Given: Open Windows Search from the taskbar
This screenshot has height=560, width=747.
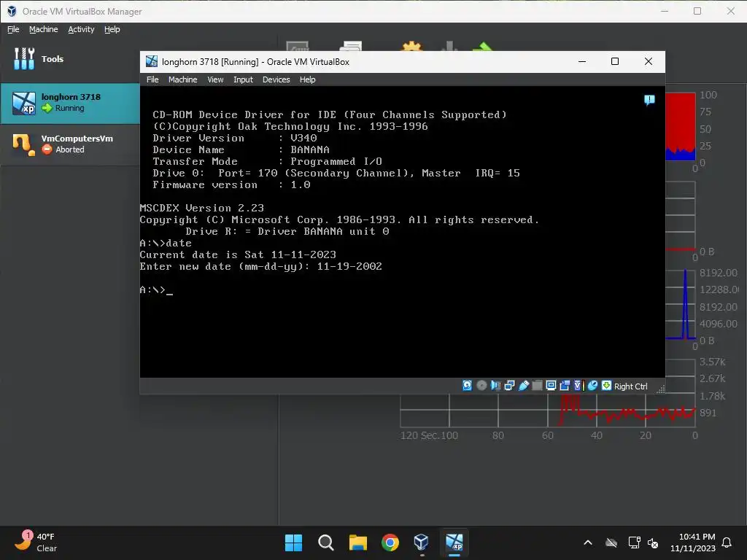Looking at the screenshot, I should (x=326, y=542).
